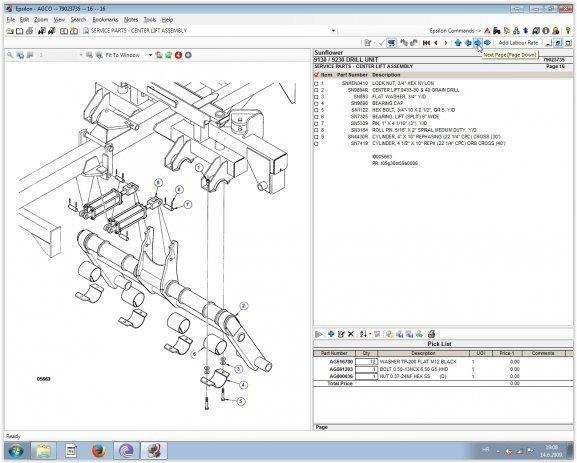
Task: Click the key icon at toolbar end
Action: [569, 31]
